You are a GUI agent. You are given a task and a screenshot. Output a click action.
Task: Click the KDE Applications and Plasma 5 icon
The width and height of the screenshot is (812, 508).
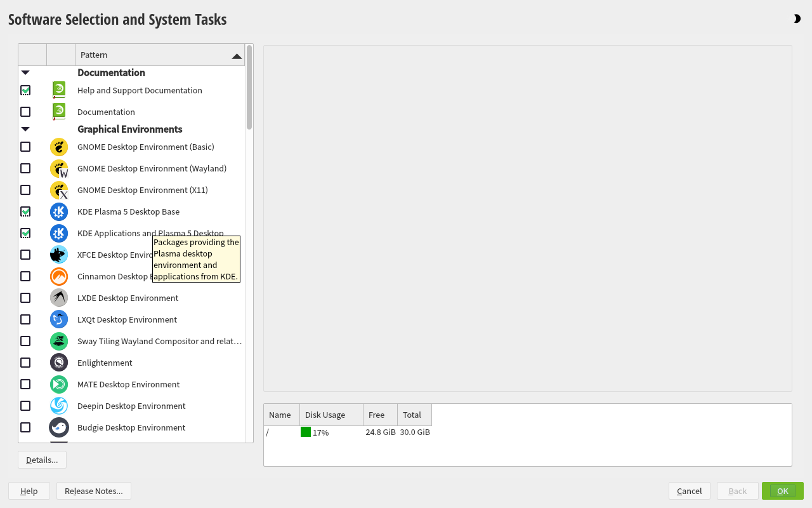point(59,233)
